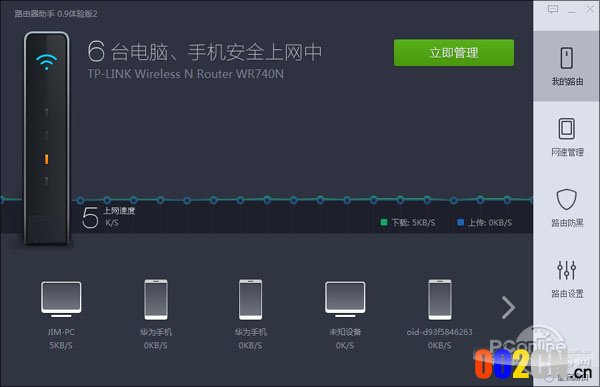Select the JIM-PC computer device icon
Screen dimensions: 600x387
pyautogui.click(x=61, y=299)
